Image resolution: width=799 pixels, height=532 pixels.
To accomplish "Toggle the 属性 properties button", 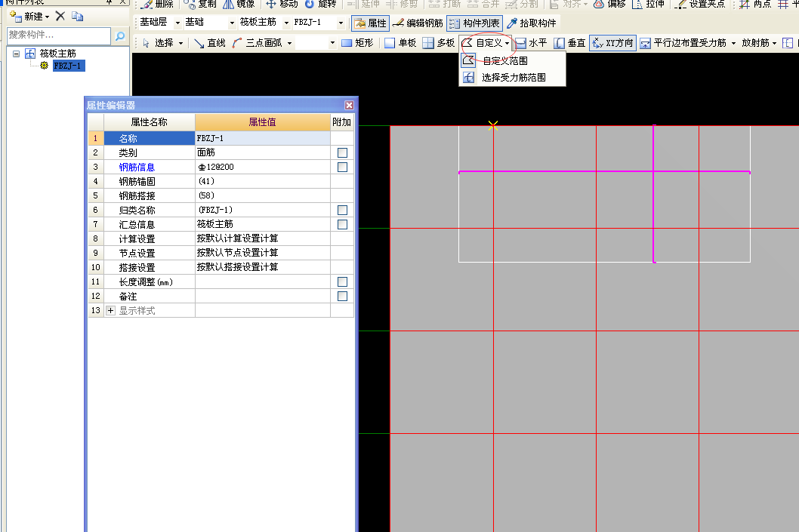I will pyautogui.click(x=371, y=23).
